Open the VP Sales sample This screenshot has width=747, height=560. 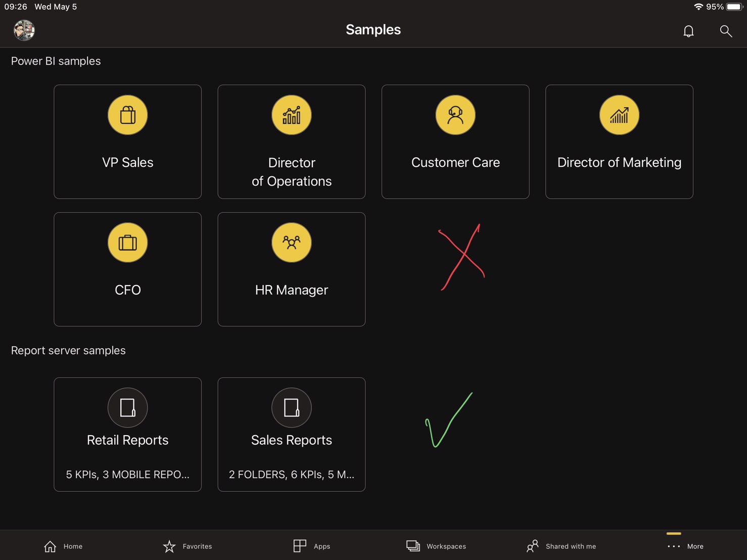coord(128,142)
